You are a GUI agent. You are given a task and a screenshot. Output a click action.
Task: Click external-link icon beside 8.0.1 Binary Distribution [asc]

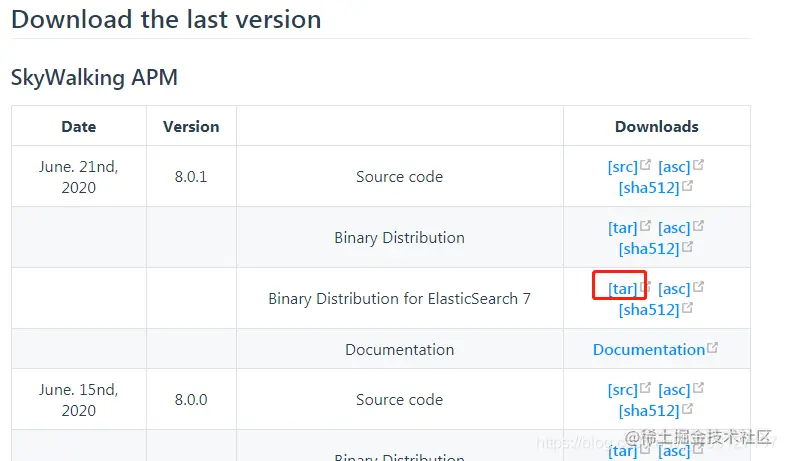pyautogui.click(x=698, y=225)
